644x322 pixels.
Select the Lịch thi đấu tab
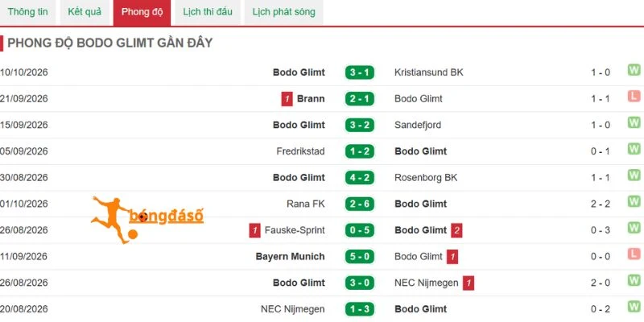(x=208, y=12)
